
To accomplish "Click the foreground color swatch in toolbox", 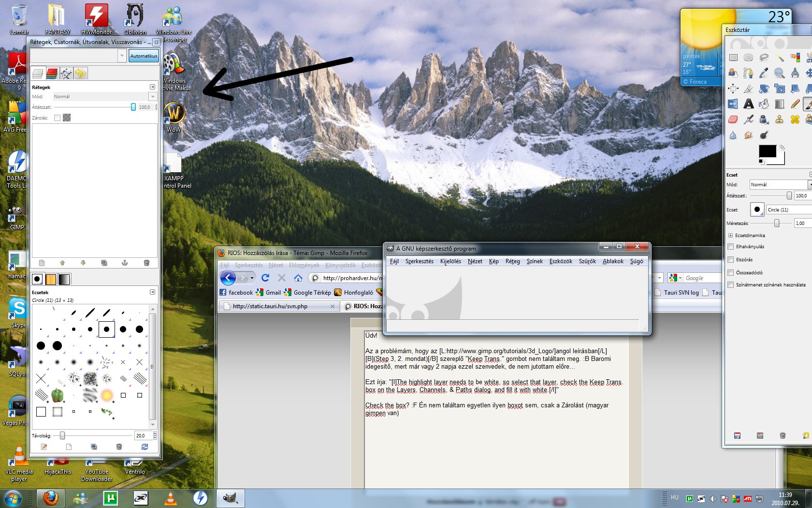I will pos(767,151).
